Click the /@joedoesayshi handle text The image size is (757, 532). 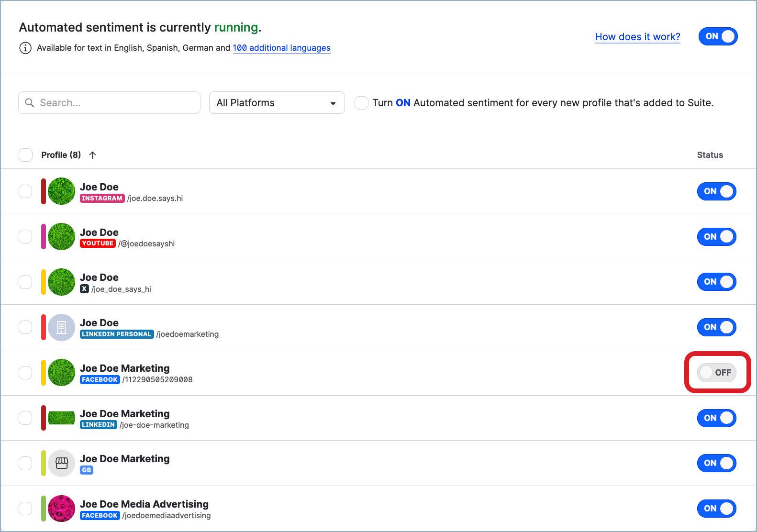pyautogui.click(x=146, y=244)
